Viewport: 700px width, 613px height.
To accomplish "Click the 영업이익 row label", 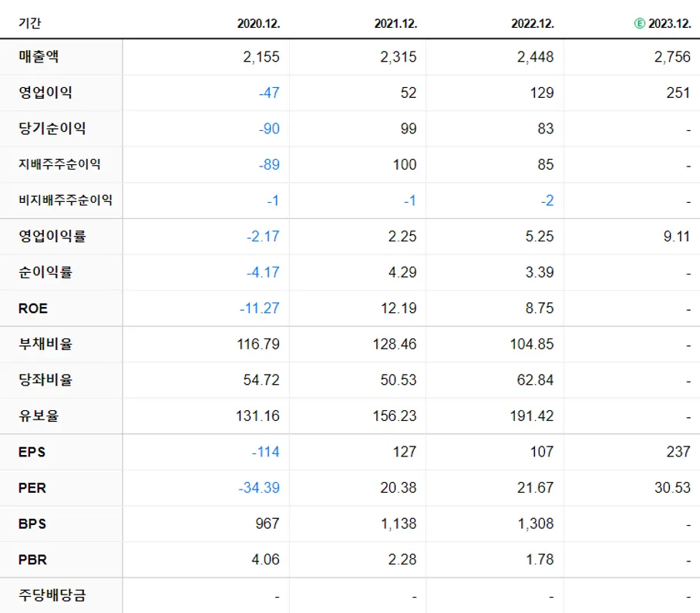I will 45,93.
